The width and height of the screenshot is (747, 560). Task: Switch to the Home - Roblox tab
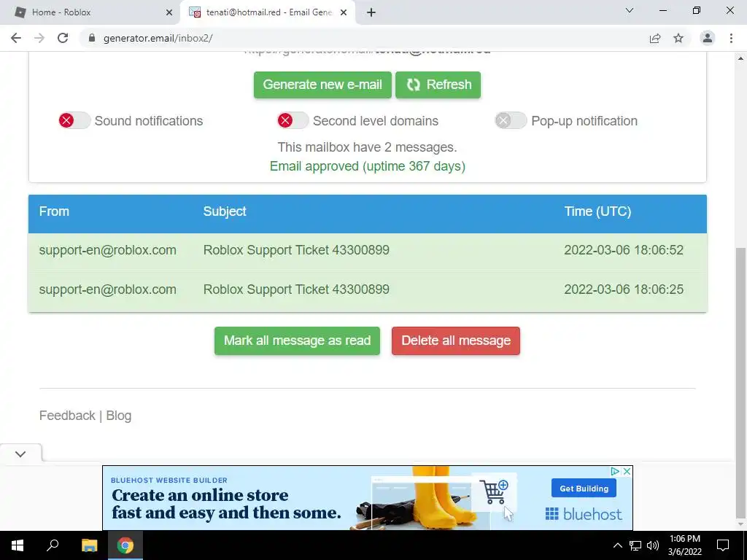coord(90,12)
